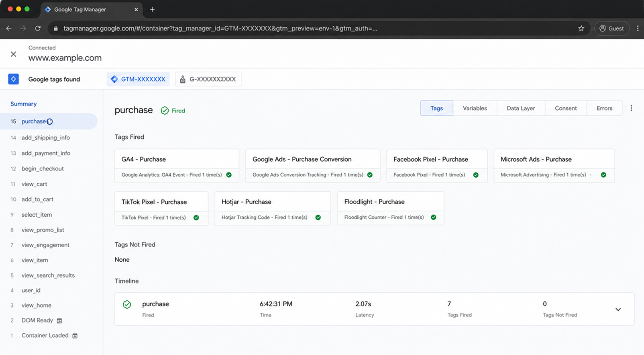Image resolution: width=644 pixels, height=355 pixels.
Task: Select the view_search_results event
Action: coord(48,275)
